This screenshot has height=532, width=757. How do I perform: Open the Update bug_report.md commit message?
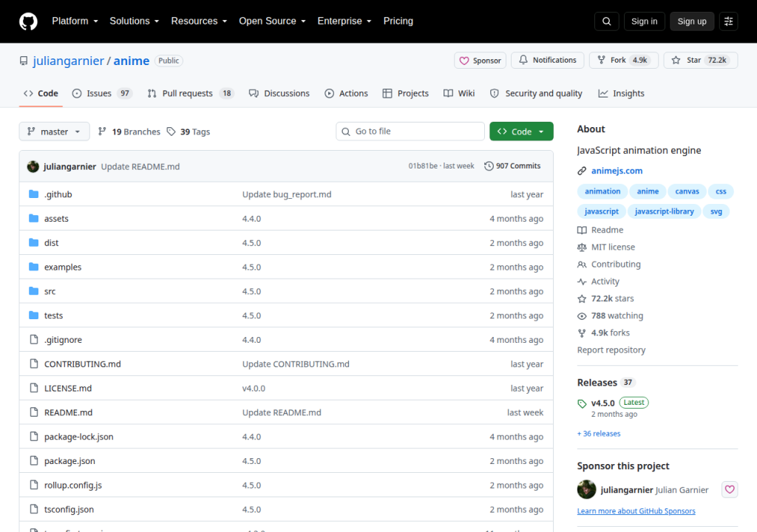pyautogui.click(x=287, y=194)
